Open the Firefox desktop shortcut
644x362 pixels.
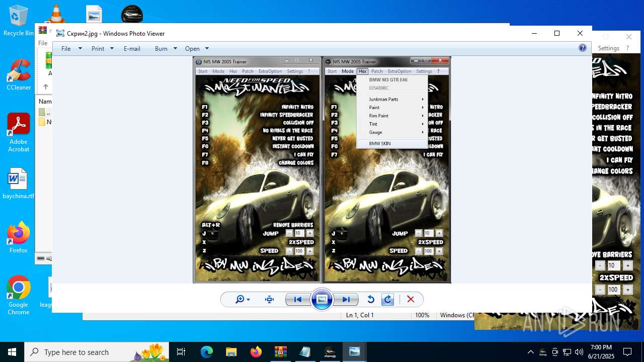coord(19,237)
